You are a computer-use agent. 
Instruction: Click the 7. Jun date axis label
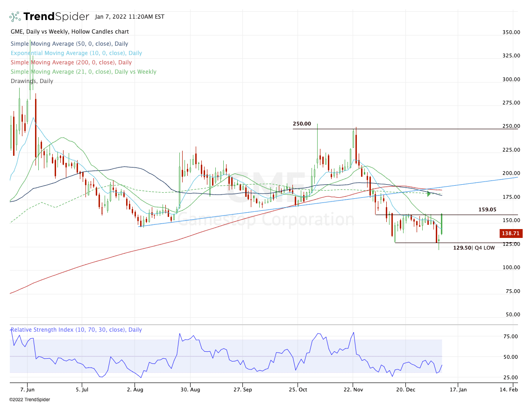click(28, 390)
